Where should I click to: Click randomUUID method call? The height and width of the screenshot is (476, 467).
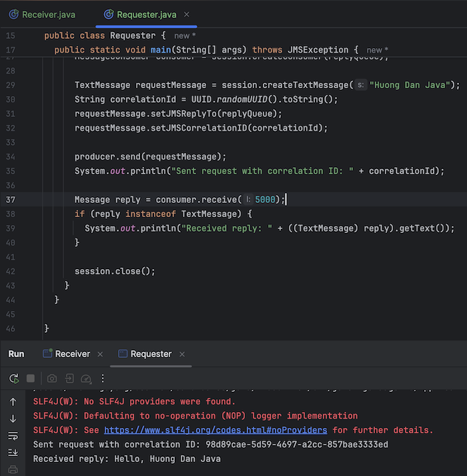tap(242, 99)
